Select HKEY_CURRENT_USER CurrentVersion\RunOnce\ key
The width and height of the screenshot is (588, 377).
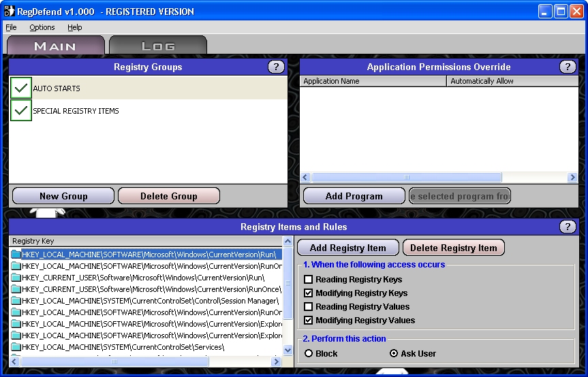(151, 289)
